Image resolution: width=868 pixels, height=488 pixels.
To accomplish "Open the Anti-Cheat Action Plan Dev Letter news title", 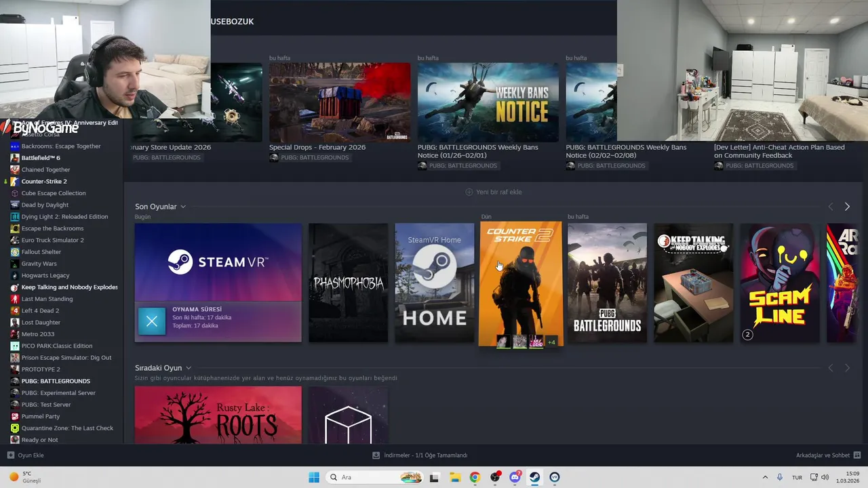I will tap(779, 151).
